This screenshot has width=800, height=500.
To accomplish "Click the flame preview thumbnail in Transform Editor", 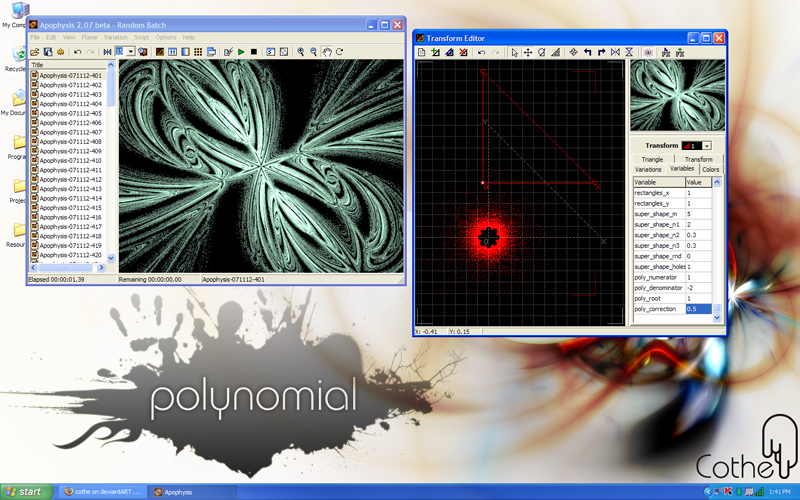I will click(677, 95).
